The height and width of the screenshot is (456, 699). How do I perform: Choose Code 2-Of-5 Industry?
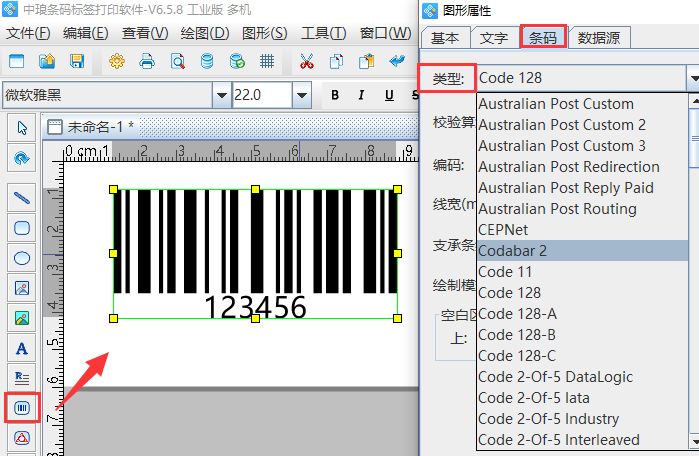click(x=582, y=419)
